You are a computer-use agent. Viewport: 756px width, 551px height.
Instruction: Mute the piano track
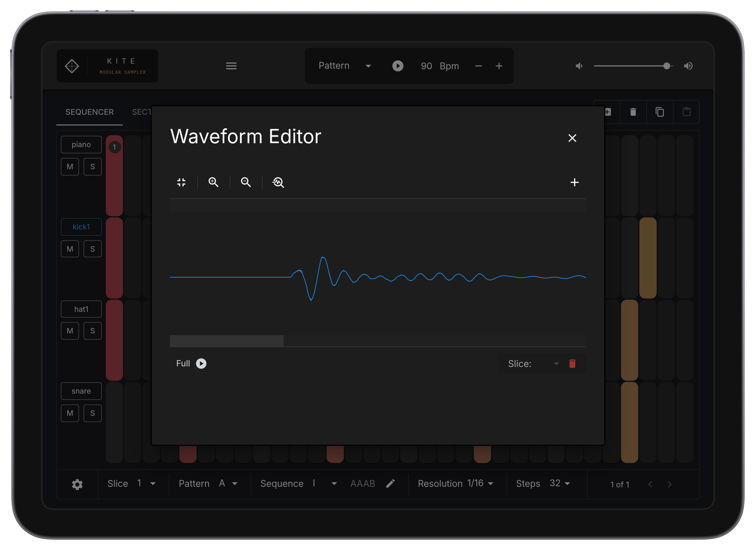tap(70, 166)
